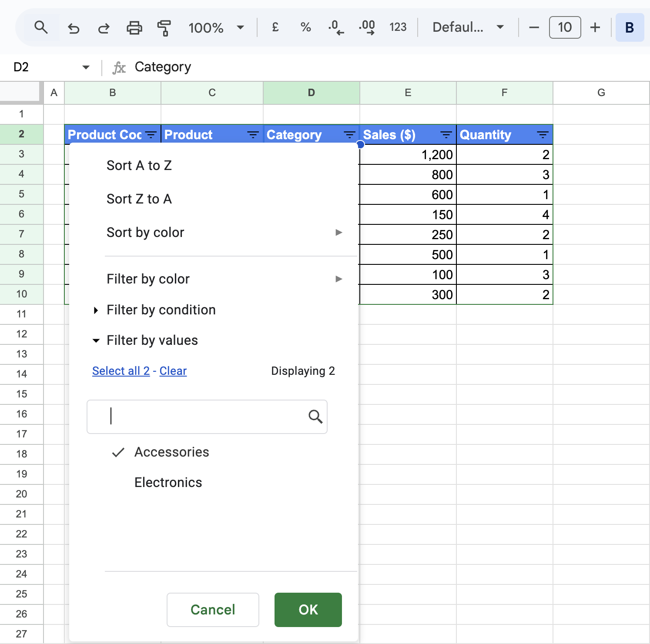Choose Sort A to Z
The height and width of the screenshot is (644, 650).
(x=139, y=165)
